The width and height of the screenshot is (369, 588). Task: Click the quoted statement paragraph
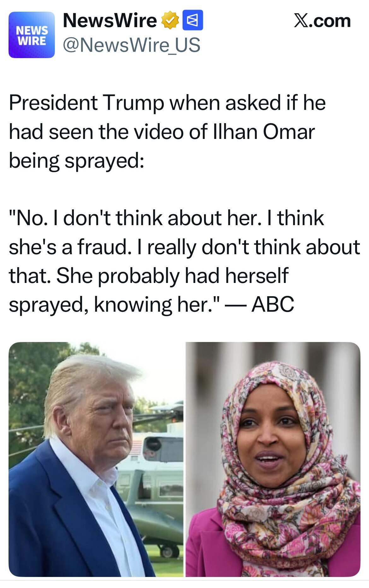pyautogui.click(x=184, y=261)
